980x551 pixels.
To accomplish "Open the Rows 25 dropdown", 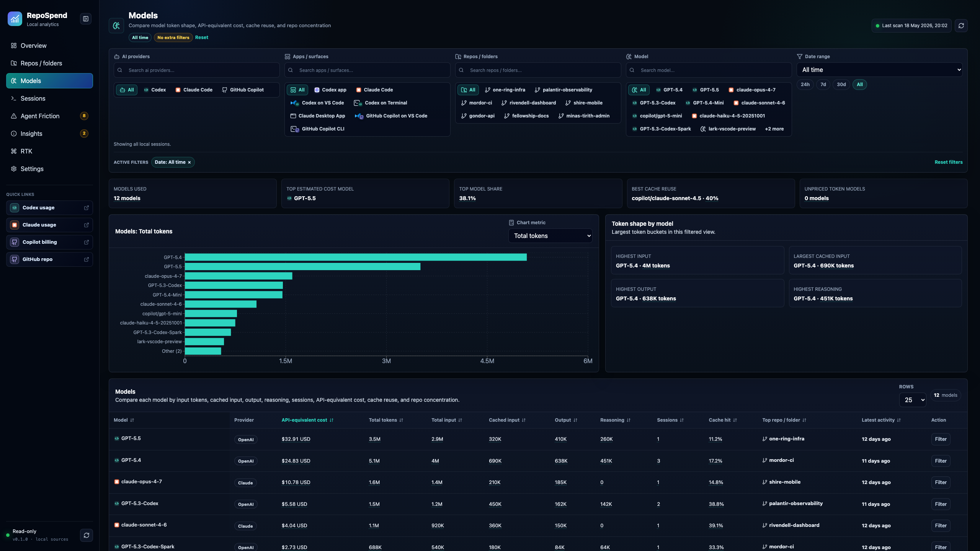I will (x=912, y=400).
